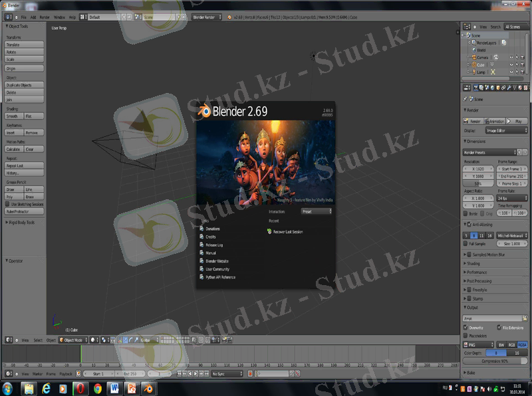Adjust the Compression 90% slider
The image size is (532, 396).
coord(495,361)
